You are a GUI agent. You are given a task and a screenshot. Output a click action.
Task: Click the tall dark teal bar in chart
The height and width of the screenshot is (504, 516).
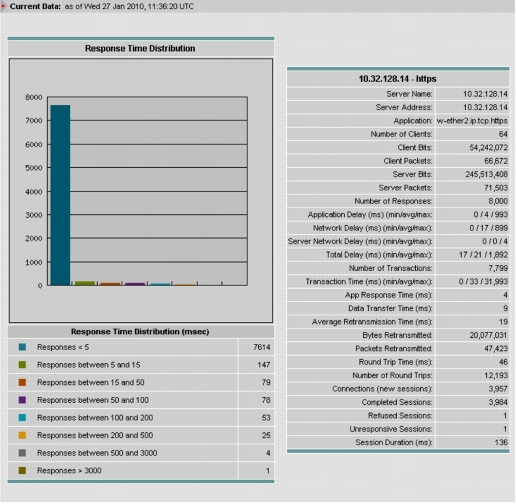(60, 195)
